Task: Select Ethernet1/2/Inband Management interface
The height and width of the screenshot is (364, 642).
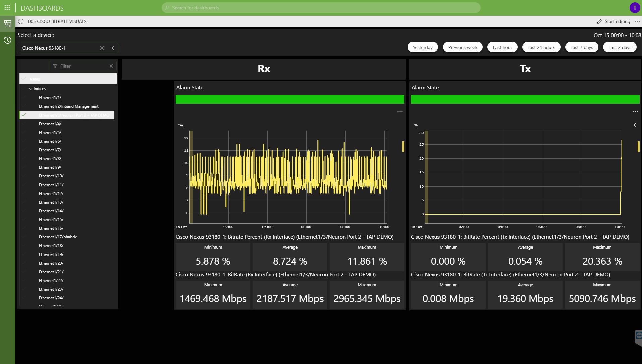Action: (68, 106)
